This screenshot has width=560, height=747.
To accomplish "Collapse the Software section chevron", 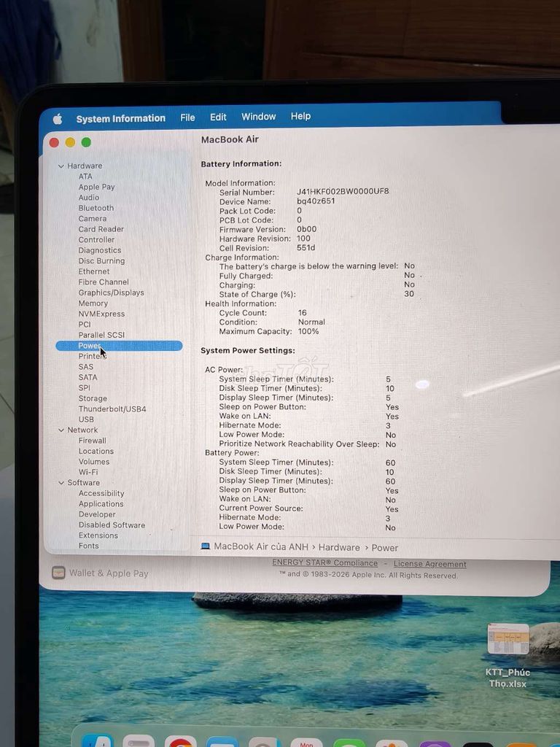I will tap(61, 483).
